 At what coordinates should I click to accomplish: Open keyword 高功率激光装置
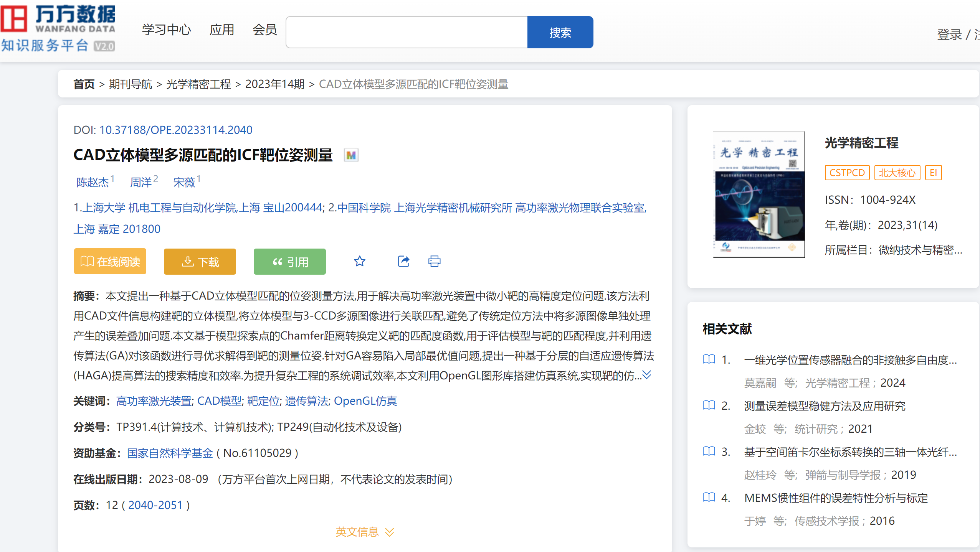(154, 401)
